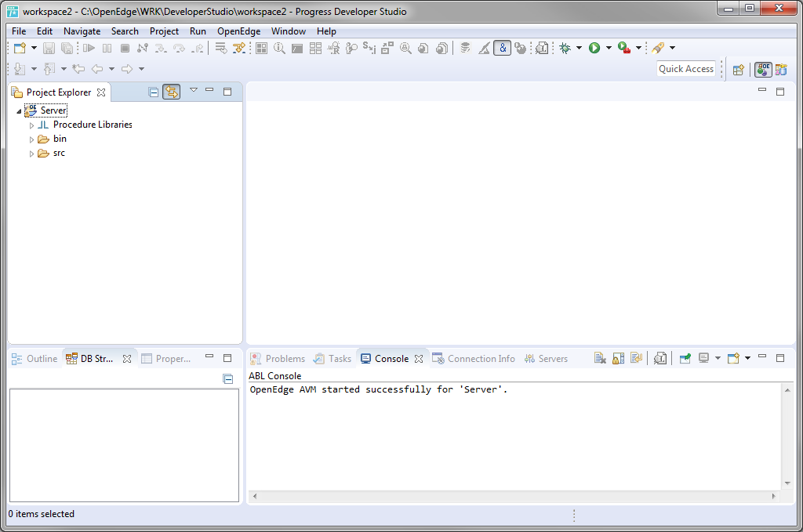Expand the src folder

(x=31, y=154)
